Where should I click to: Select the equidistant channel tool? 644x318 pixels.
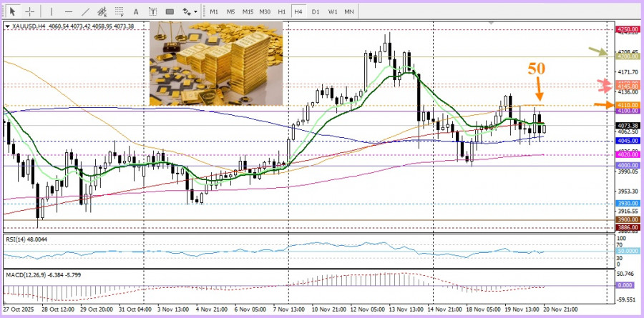click(x=104, y=11)
